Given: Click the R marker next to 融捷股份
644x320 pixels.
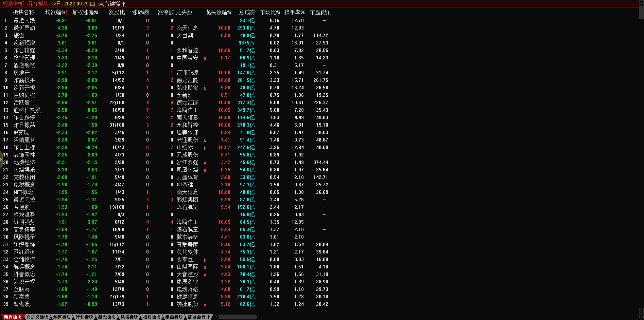Looking at the screenshot, I should coord(205,305).
